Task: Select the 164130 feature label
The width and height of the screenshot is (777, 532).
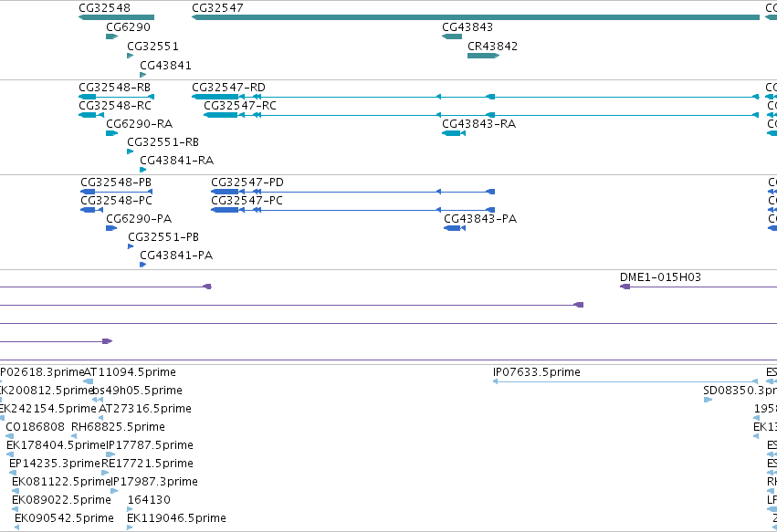Action: (x=149, y=500)
